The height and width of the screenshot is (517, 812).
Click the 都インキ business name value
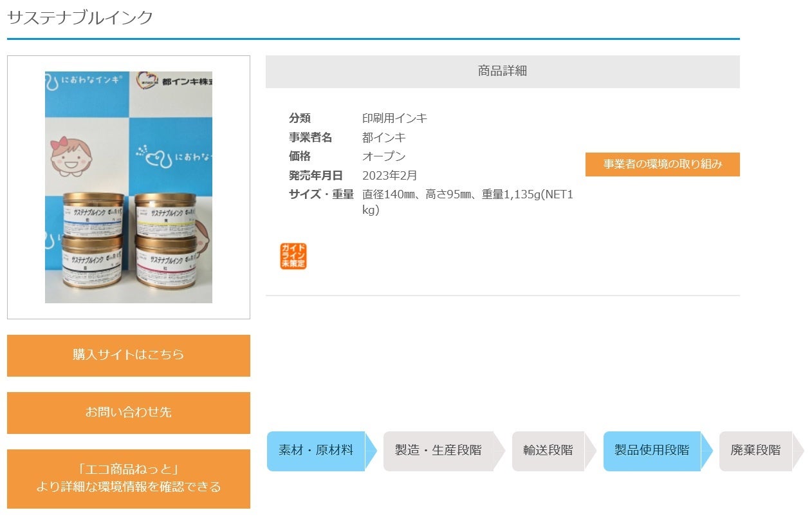click(384, 138)
